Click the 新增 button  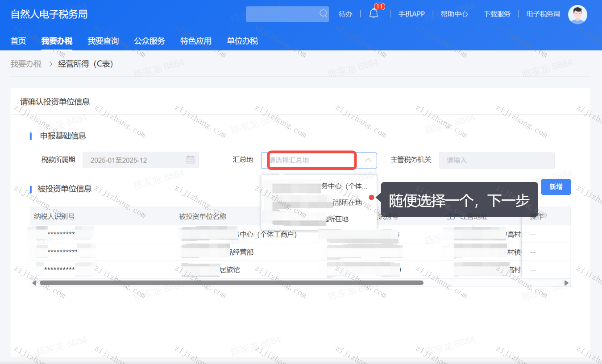point(556,187)
